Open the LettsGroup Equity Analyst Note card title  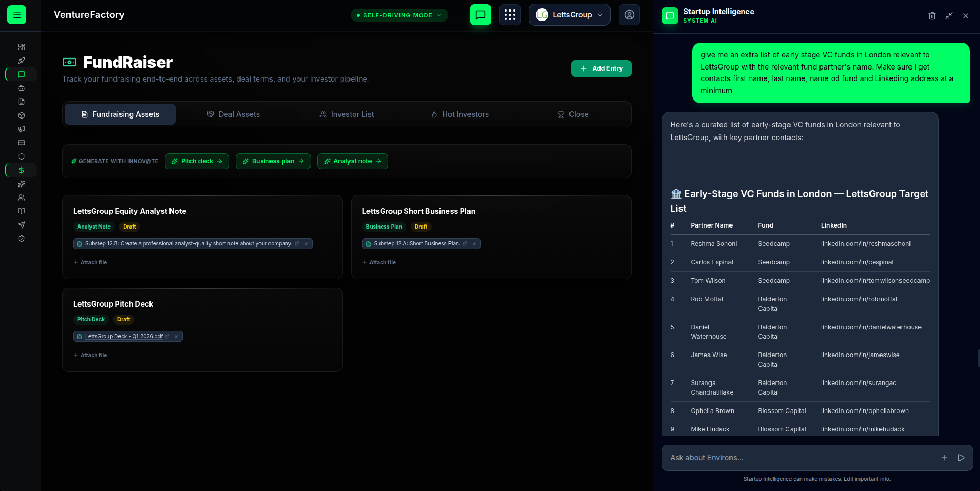[x=129, y=211]
